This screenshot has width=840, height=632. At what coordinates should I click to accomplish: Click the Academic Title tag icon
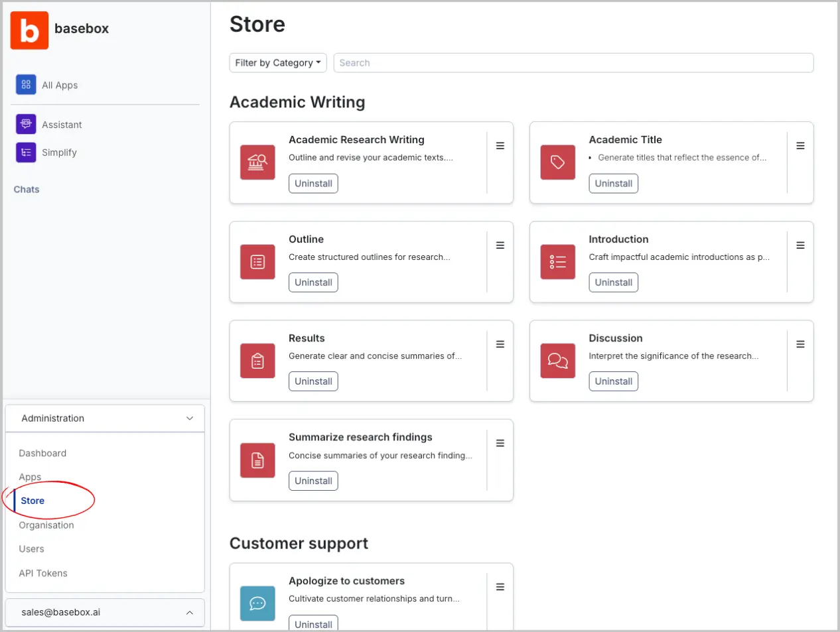[557, 162]
